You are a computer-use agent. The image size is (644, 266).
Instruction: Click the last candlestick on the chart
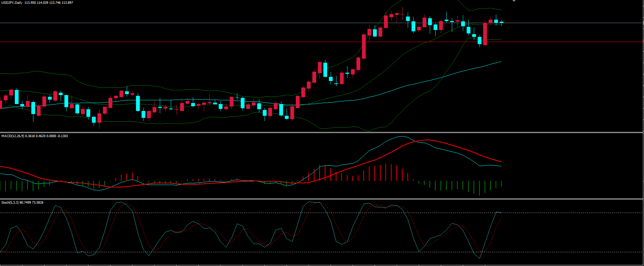[501, 22]
